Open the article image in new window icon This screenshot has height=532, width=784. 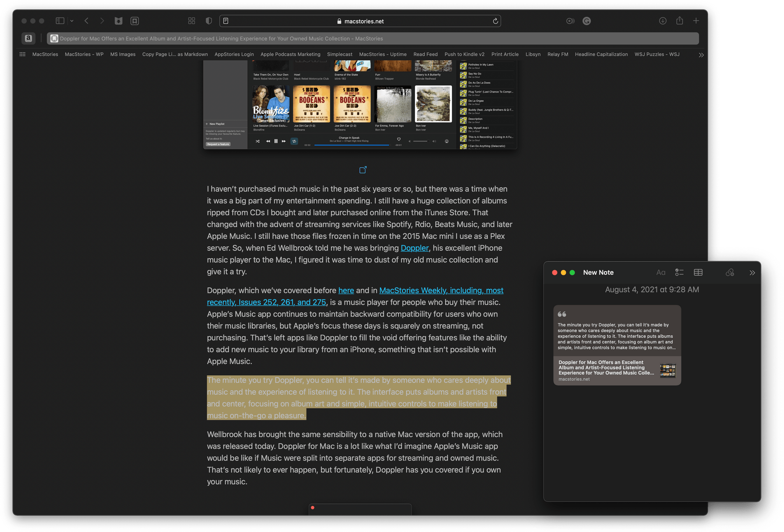[x=363, y=170]
